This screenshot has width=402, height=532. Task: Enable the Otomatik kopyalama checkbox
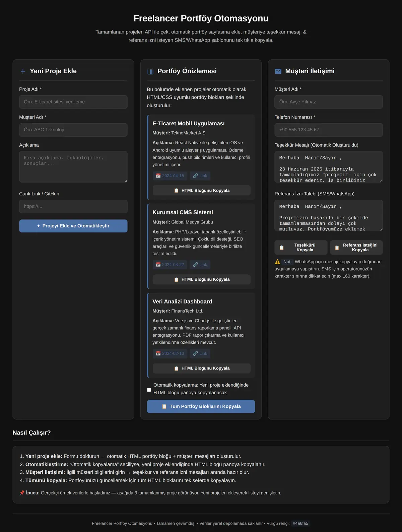click(149, 390)
